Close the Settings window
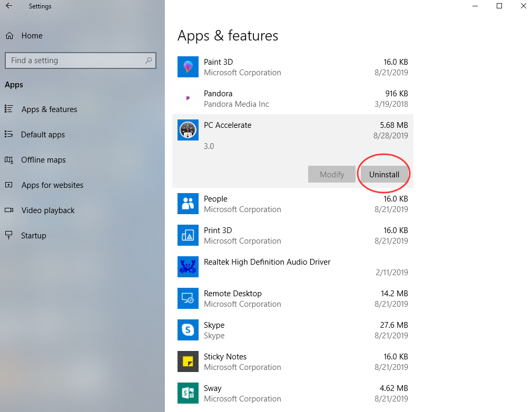532x412 pixels. (x=524, y=6)
